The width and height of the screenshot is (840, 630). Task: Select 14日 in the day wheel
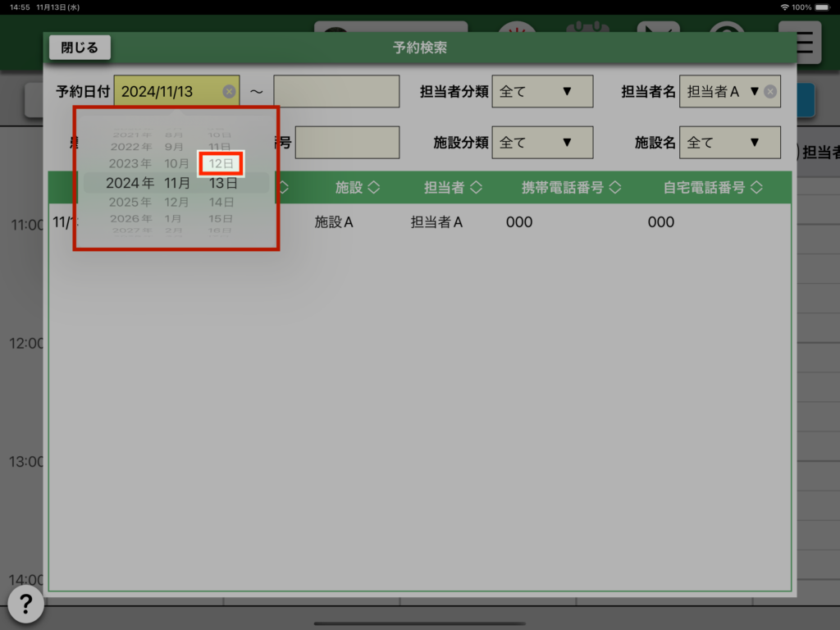click(x=222, y=202)
